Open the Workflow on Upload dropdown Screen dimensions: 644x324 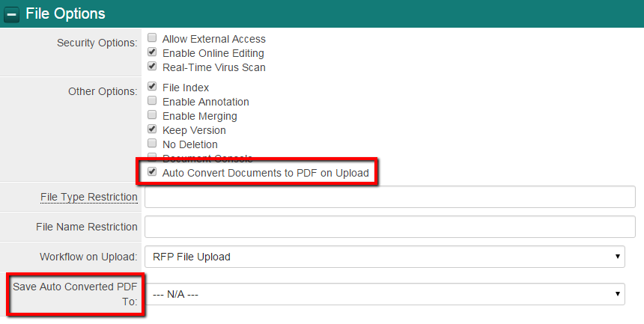pos(384,257)
